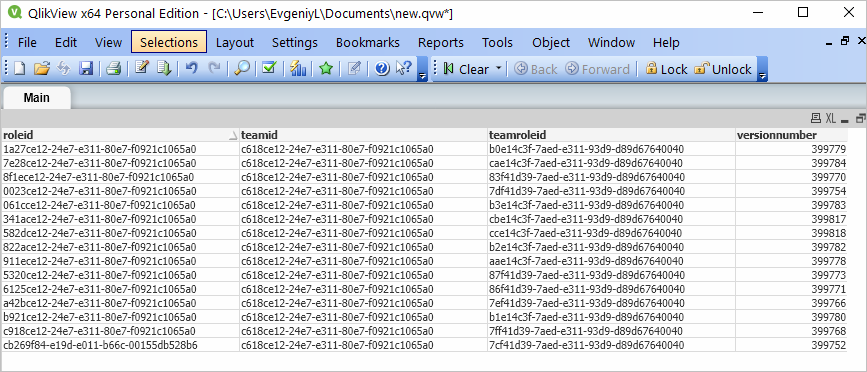The width and height of the screenshot is (867, 372).
Task: Reload data with the green arrow icon
Action: pyautogui.click(x=164, y=69)
